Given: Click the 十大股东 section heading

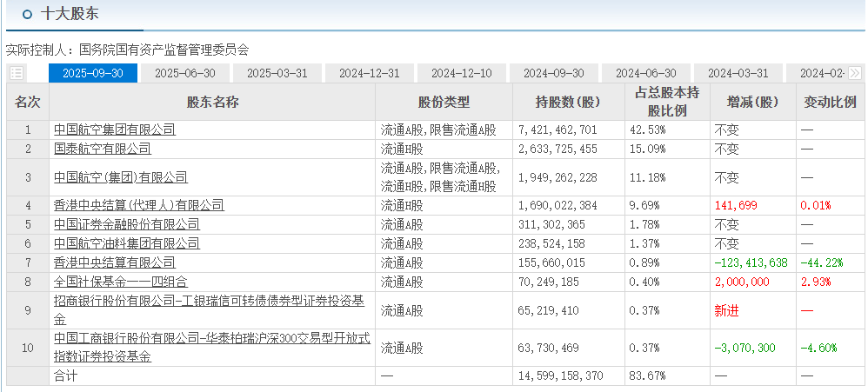Looking at the screenshot, I should 70,13.
